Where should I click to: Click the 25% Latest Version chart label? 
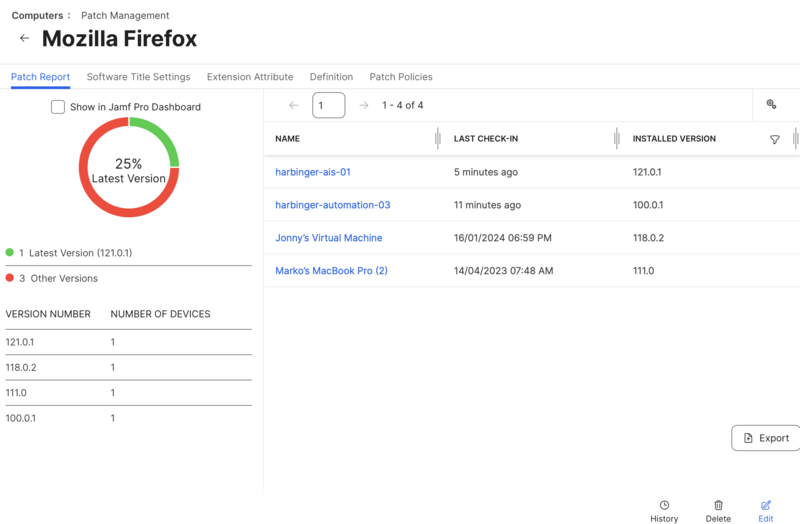point(129,170)
